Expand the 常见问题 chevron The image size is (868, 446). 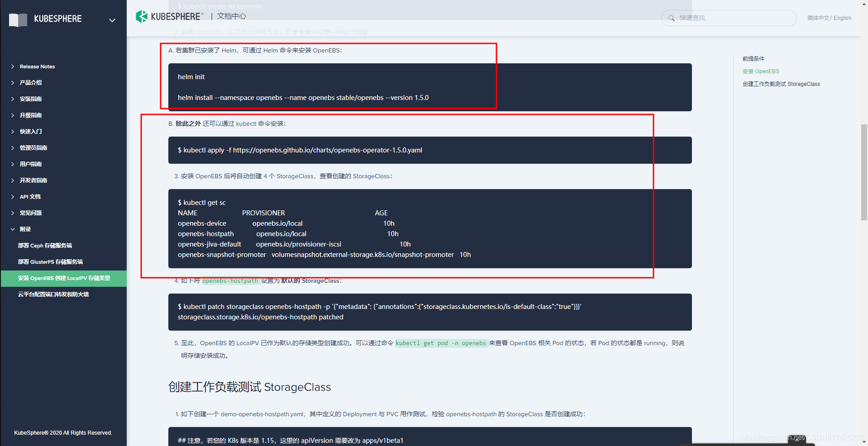click(13, 213)
